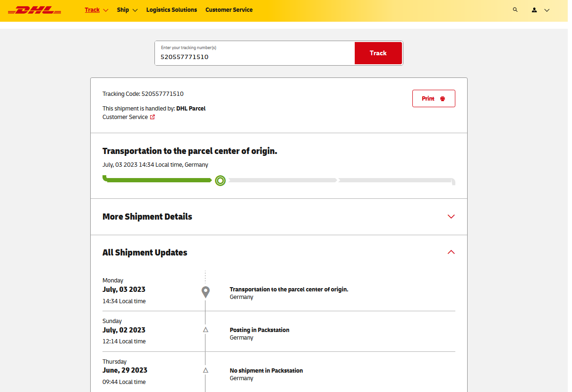Click triangle marker for No shipment in Packstation
The width and height of the screenshot is (572, 392).
[205, 370]
